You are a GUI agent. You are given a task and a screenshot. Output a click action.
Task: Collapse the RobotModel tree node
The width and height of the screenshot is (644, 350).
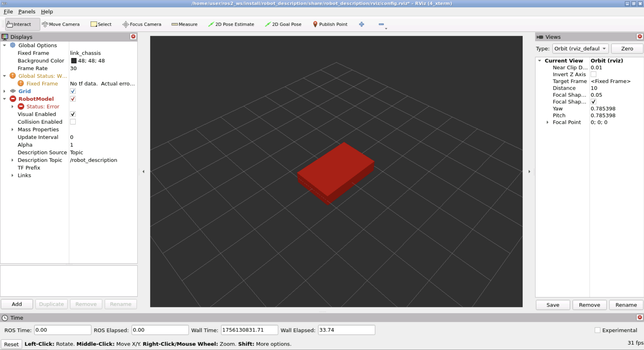pos(4,99)
